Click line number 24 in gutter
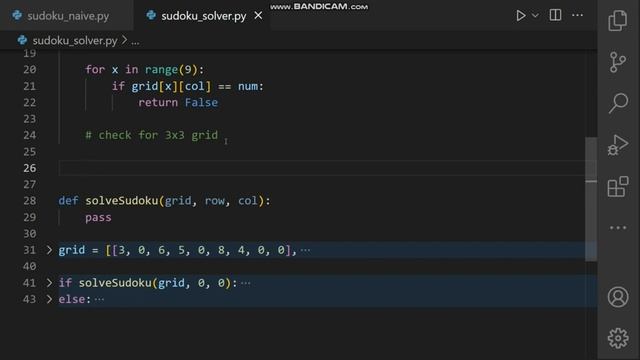This screenshot has width=640, height=360. coord(29,135)
